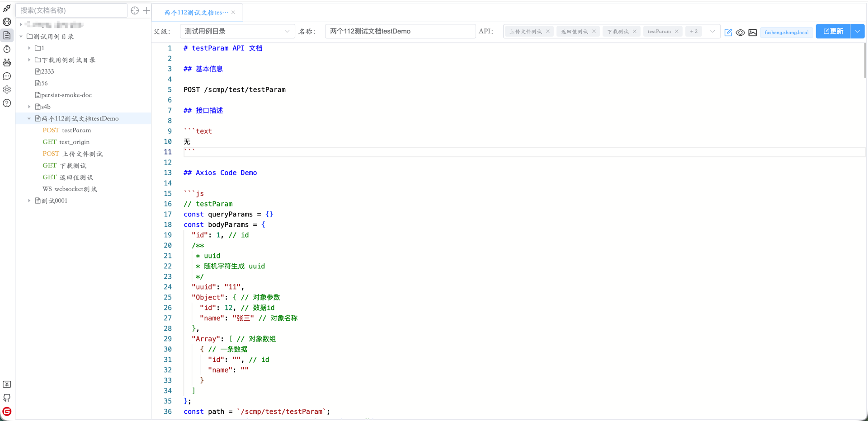The height and width of the screenshot is (421, 868).
Task: Click the '## Axios Code Demo' heading line
Action: coord(220,173)
